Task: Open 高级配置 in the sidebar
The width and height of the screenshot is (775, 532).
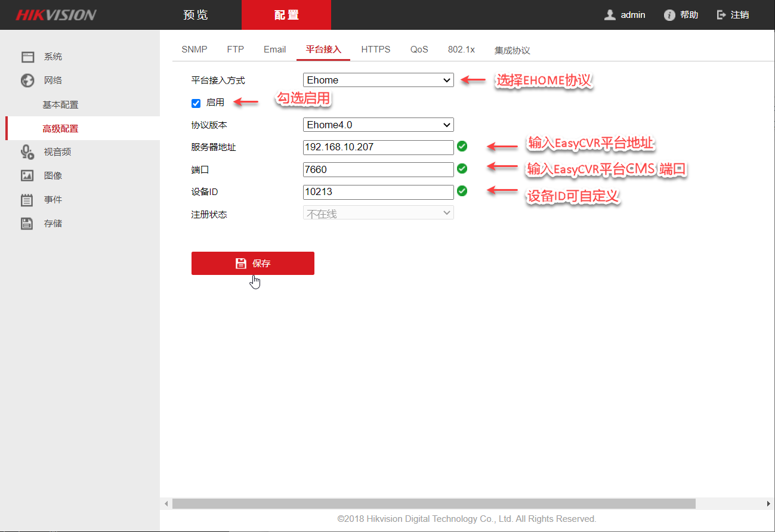Action: point(60,128)
